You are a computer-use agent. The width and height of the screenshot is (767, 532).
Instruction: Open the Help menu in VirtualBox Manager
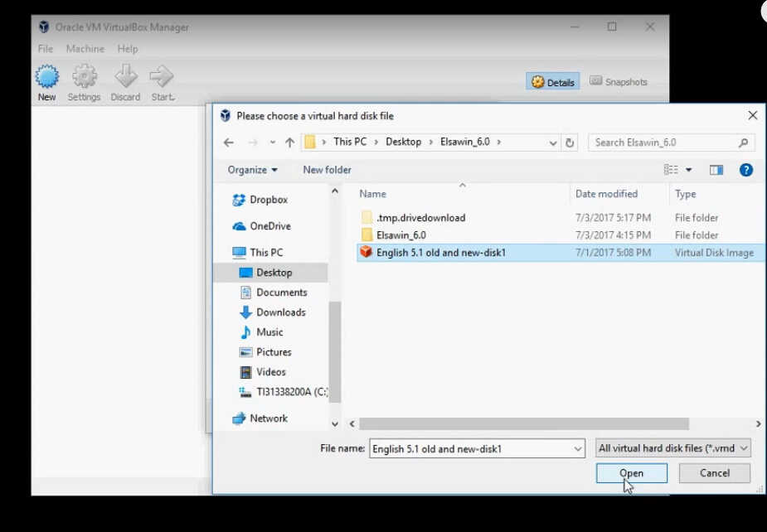click(x=128, y=49)
